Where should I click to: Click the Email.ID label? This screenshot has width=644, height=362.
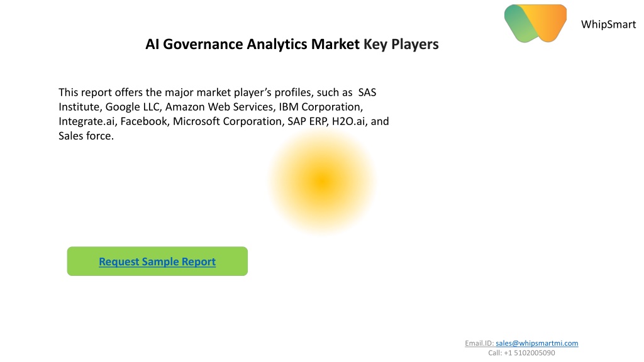(479, 343)
